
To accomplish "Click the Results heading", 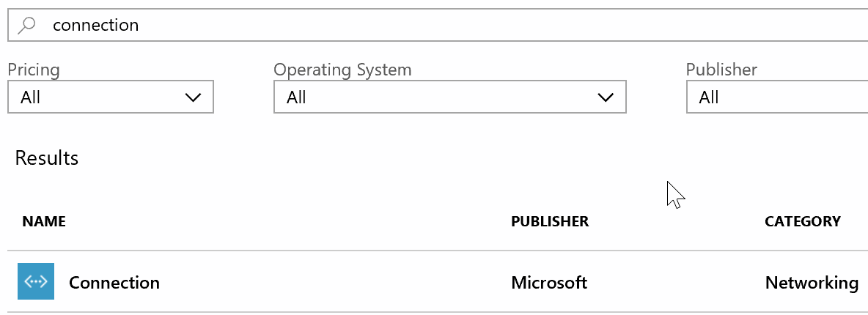I will (x=47, y=158).
